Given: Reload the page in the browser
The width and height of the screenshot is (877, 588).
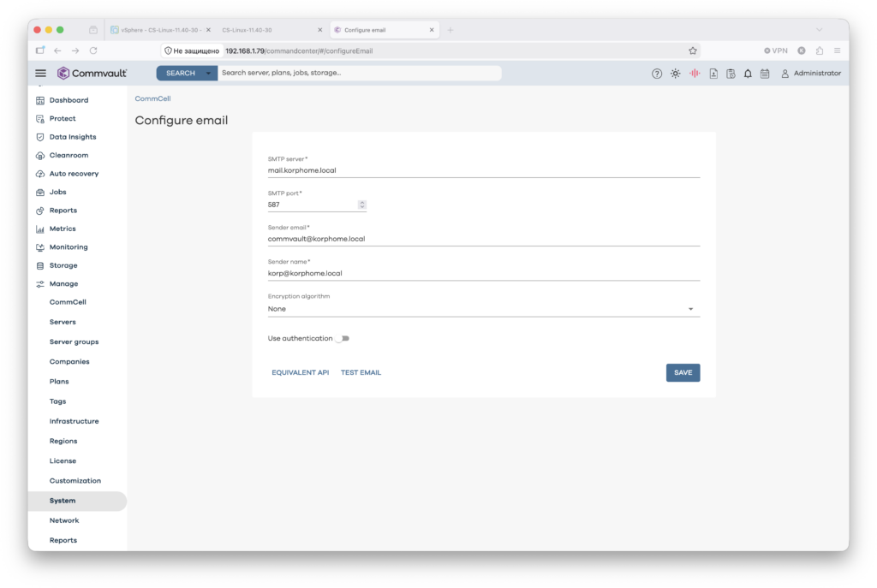Looking at the screenshot, I should click(93, 50).
